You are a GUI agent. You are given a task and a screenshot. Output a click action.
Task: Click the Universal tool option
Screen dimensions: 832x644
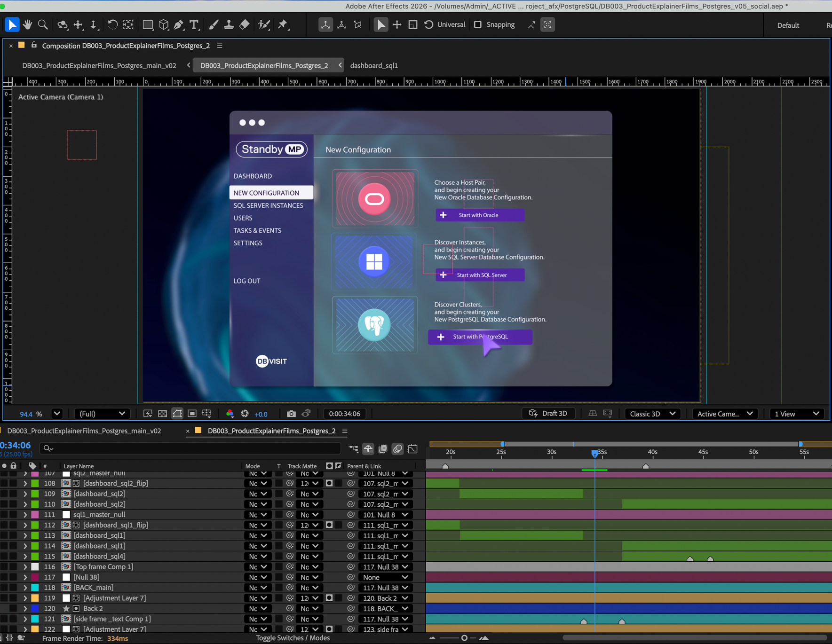pos(451,24)
